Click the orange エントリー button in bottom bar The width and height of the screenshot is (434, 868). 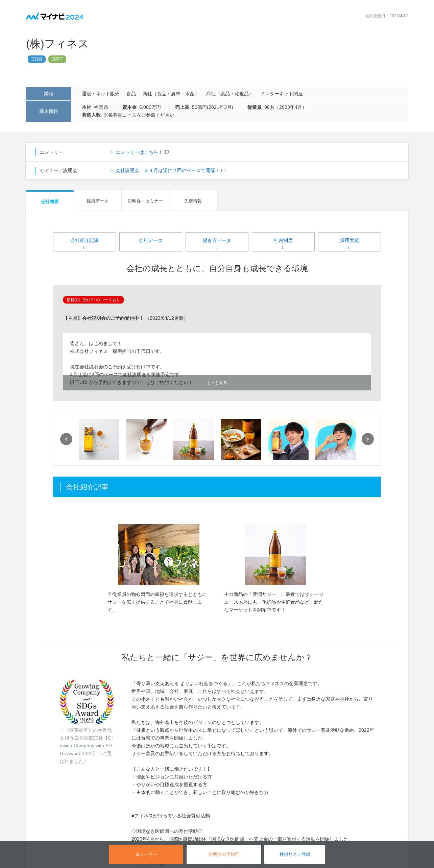[x=146, y=854]
